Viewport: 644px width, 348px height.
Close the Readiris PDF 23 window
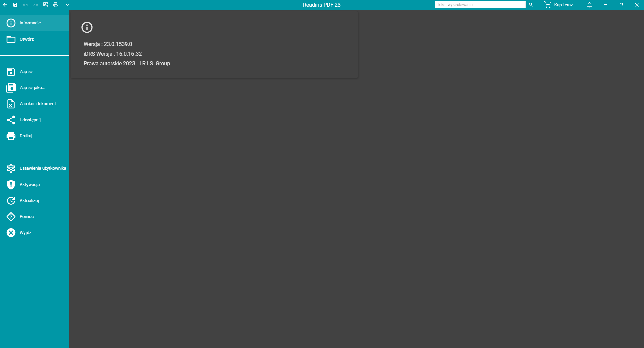pos(637,5)
